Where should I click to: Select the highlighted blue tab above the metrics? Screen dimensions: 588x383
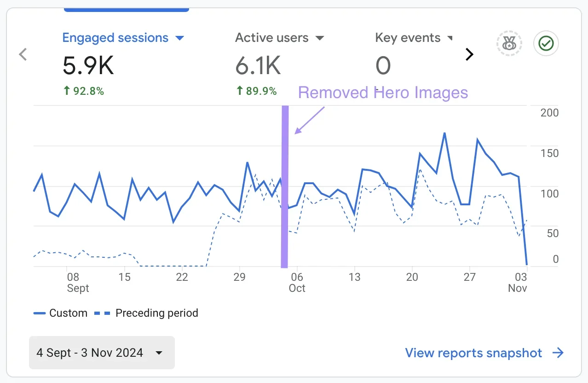pos(126,9)
